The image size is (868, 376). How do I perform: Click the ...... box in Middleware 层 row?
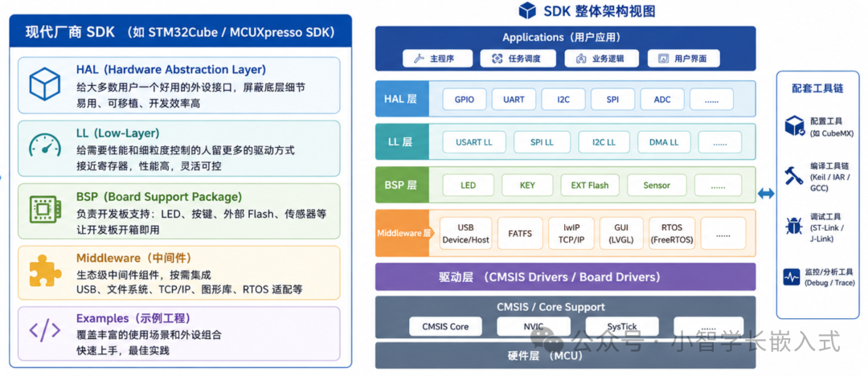(723, 233)
